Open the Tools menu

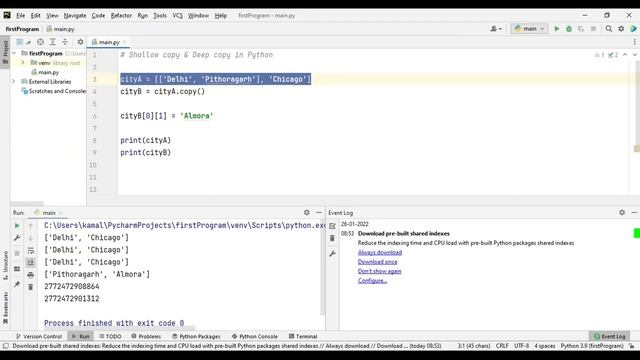pos(160,16)
